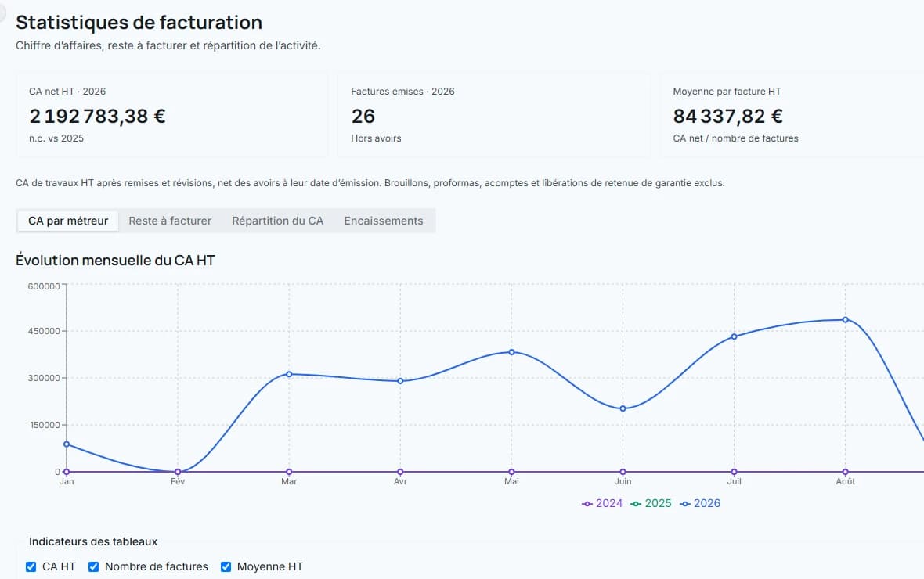
Task: Click 'CA net / nombre de factures' caption
Action: click(x=735, y=138)
